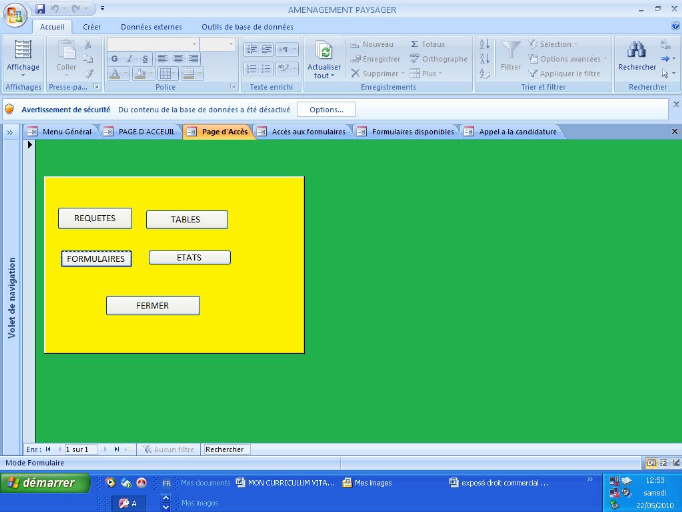
Task: Click the Rechercher search box in record bar
Action: [x=225, y=450]
